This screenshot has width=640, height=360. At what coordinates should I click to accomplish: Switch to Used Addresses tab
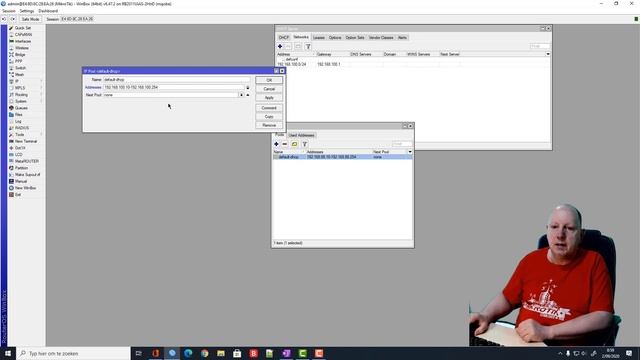[x=302, y=135]
